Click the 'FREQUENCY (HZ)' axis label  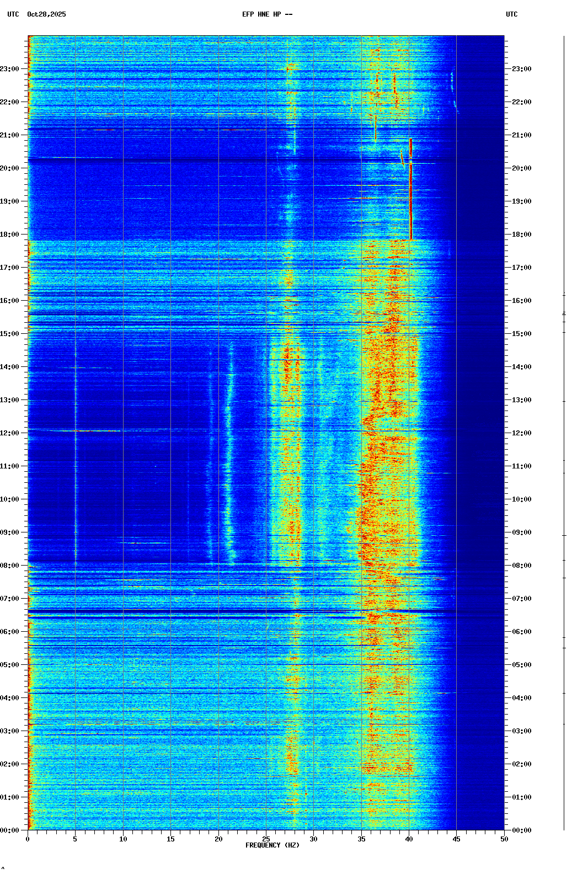click(272, 845)
